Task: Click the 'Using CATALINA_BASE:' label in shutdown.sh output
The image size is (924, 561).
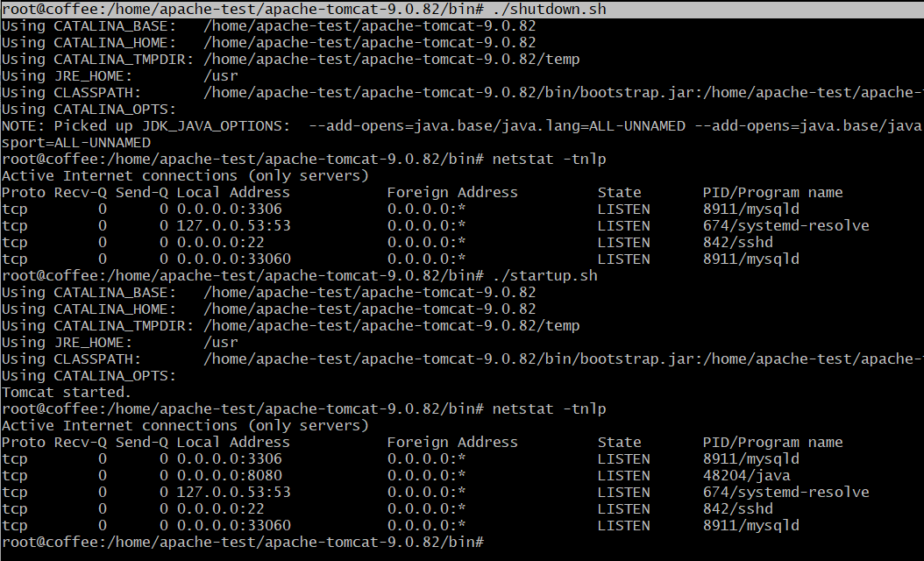Action: coord(89,26)
